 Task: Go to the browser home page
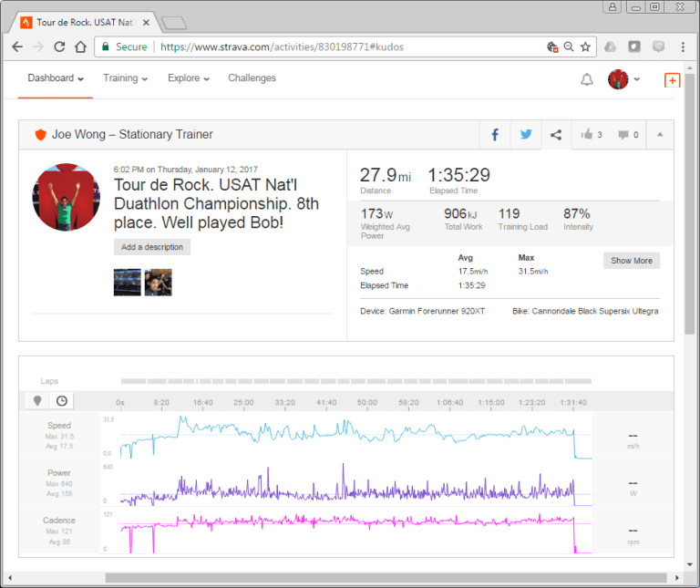(81, 46)
